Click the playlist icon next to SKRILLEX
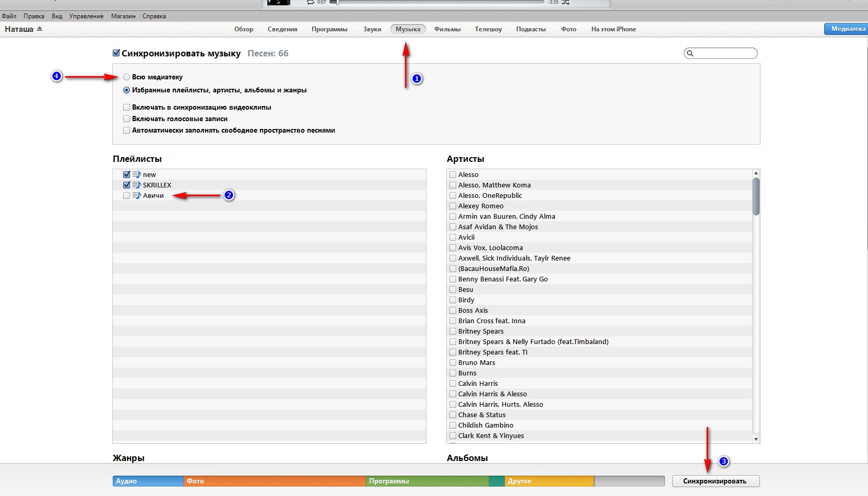Viewport: 868px width, 496px height. [137, 185]
